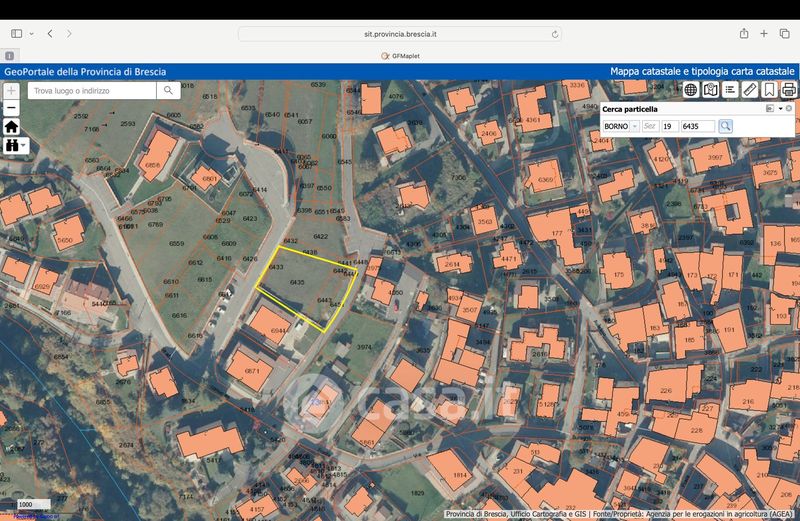Viewport: 800px width, 521px height.
Task: Open the map bookmarks tool
Action: point(769,90)
